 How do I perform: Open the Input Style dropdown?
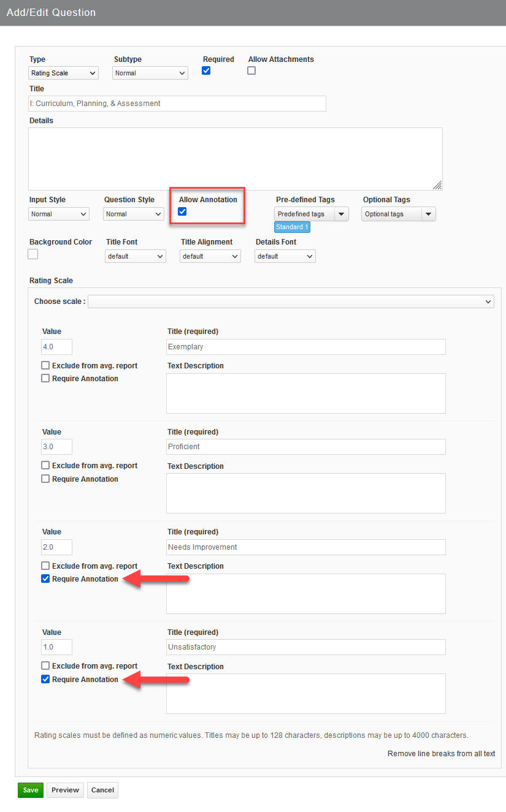tap(59, 214)
